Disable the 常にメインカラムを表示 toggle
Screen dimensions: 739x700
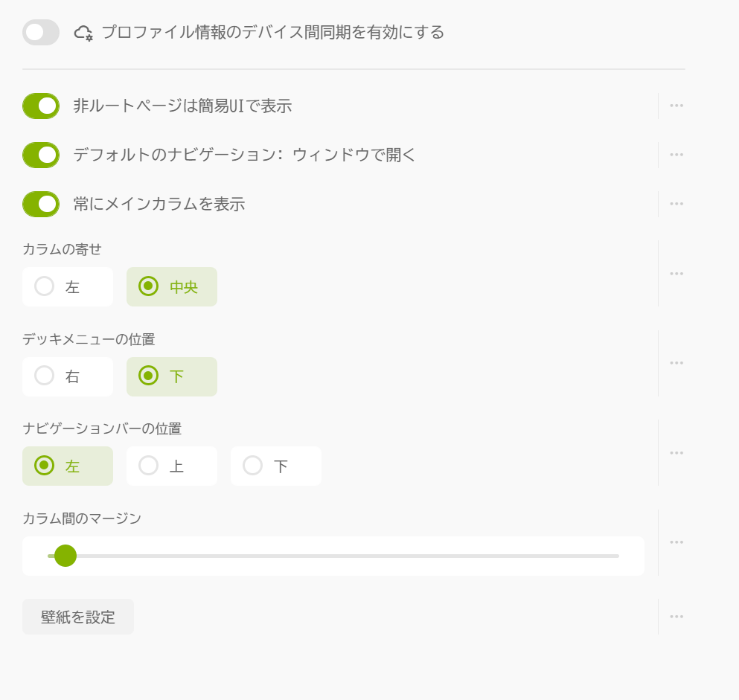[40, 203]
